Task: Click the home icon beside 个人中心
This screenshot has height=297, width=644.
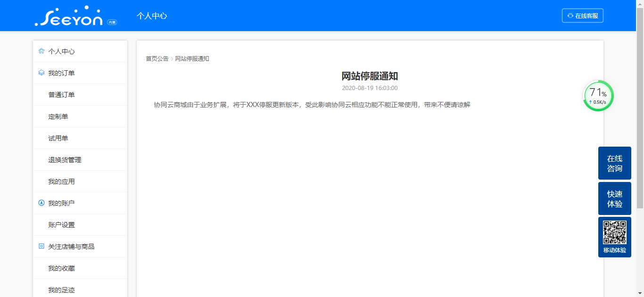Action: (x=41, y=51)
